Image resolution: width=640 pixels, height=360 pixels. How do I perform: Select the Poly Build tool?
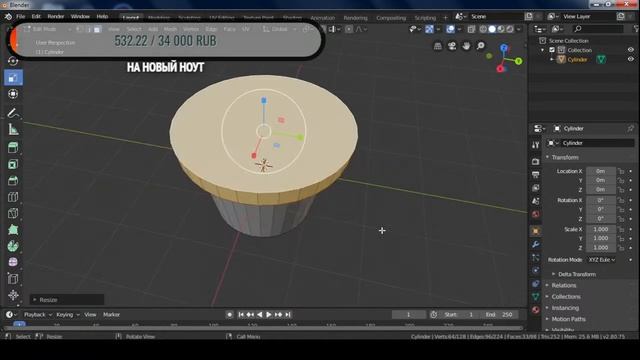click(x=13, y=229)
